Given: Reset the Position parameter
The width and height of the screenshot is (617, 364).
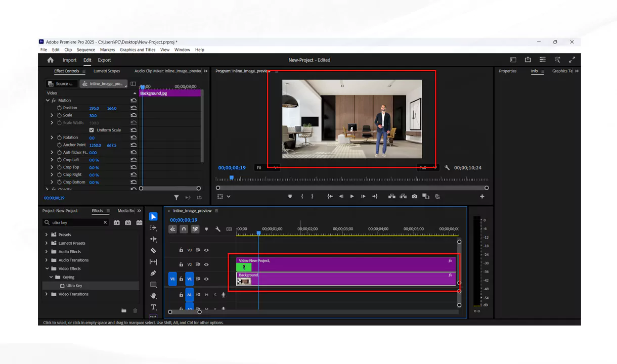Looking at the screenshot, I should [134, 108].
